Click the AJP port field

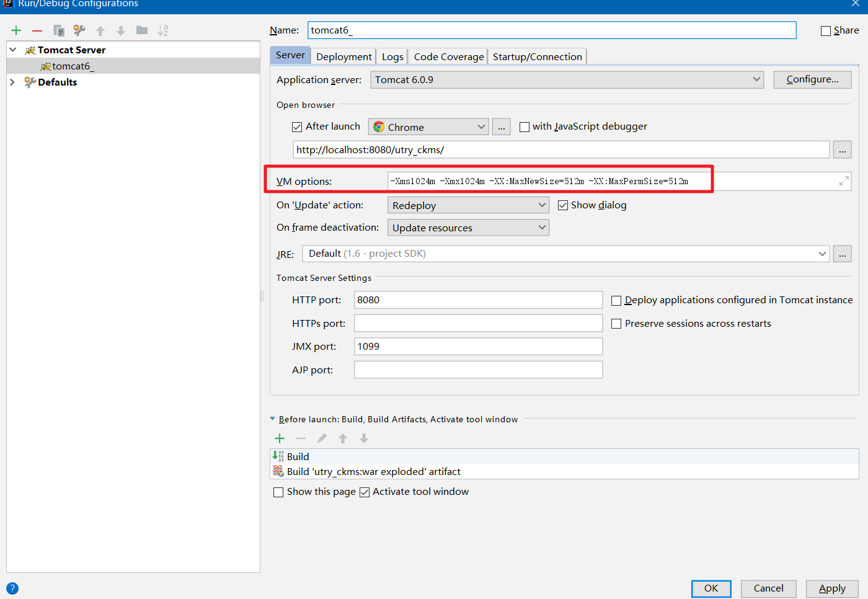478,370
